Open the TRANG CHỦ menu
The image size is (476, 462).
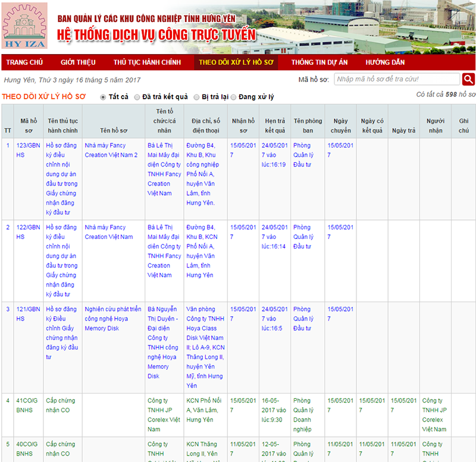pos(24,62)
